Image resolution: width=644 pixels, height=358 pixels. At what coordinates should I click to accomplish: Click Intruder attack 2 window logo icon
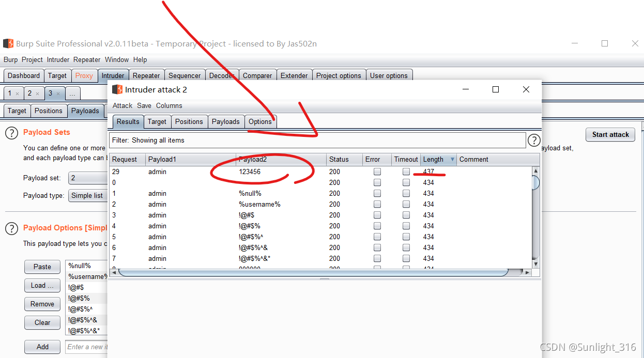pyautogui.click(x=117, y=89)
